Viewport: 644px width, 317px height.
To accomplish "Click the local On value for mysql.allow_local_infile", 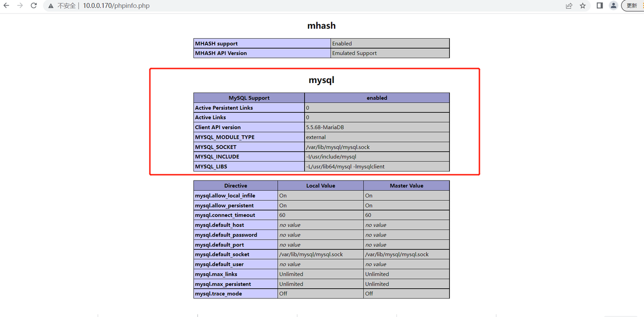I will (283, 196).
